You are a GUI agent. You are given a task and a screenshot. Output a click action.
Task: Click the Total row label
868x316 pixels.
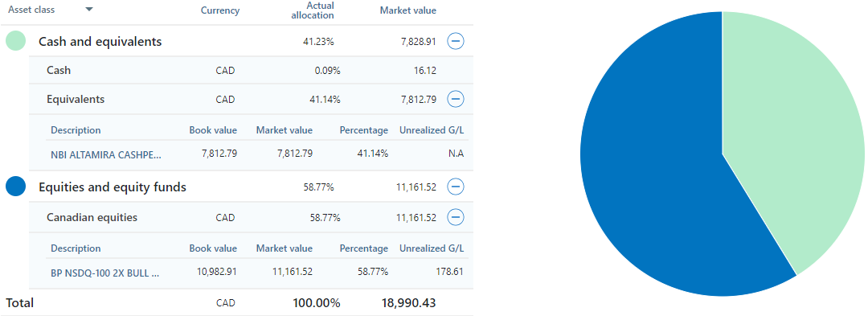[20, 303]
